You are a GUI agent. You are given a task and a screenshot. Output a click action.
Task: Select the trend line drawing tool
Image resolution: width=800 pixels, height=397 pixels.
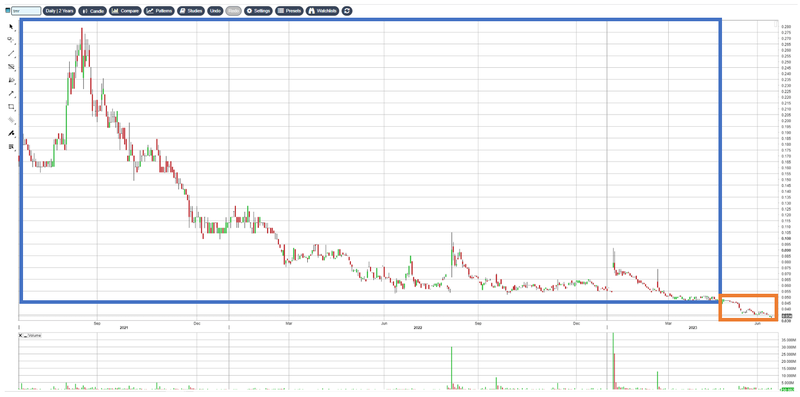coord(11,53)
